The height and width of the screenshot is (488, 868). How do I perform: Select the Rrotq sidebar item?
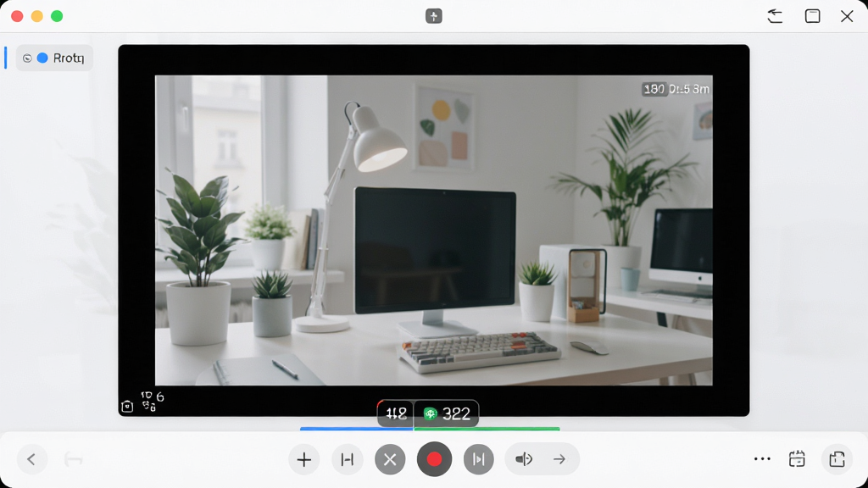pyautogui.click(x=54, y=58)
